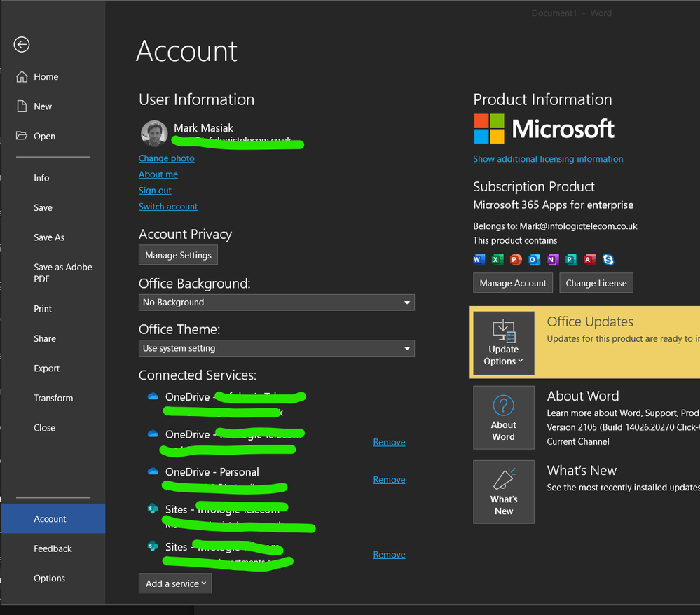Screen dimensions: 700x615
Task: Click the first Sites SharePoint icon
Action: tap(153, 509)
